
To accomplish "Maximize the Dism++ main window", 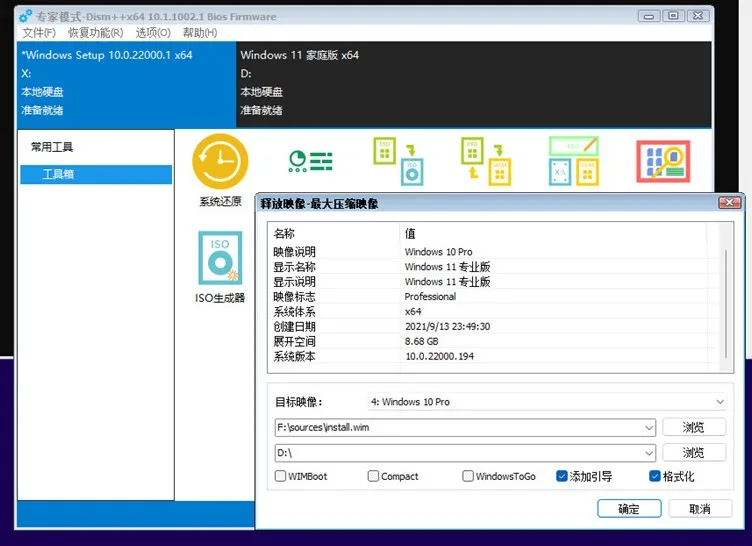I will [673, 16].
